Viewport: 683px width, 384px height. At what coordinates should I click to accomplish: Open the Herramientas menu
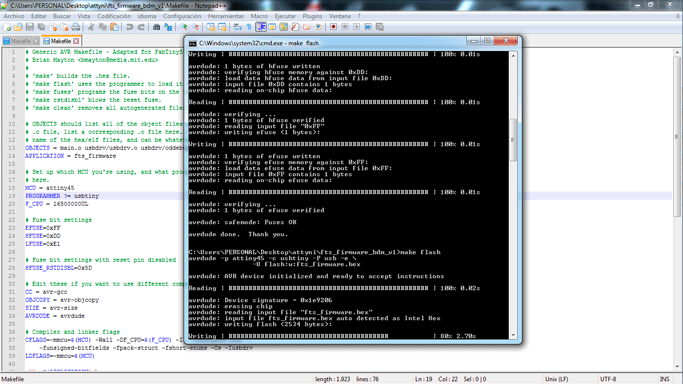point(226,16)
